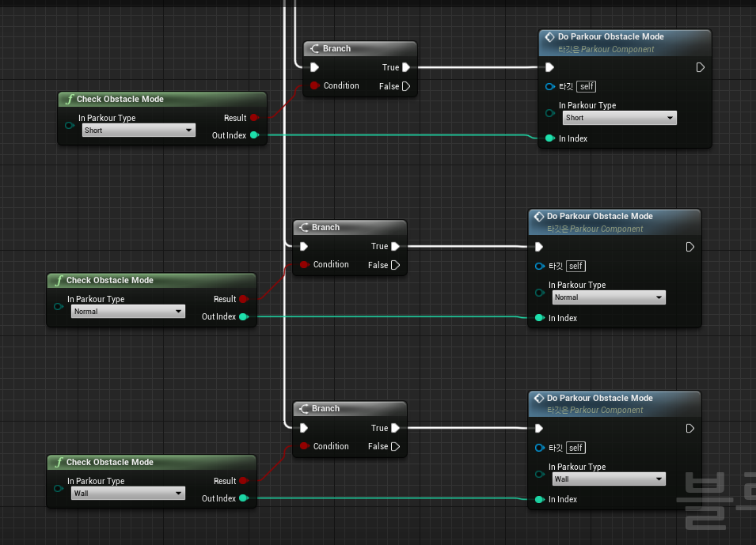Select the Normal Check Obstacle Mode node header

[x=151, y=281]
